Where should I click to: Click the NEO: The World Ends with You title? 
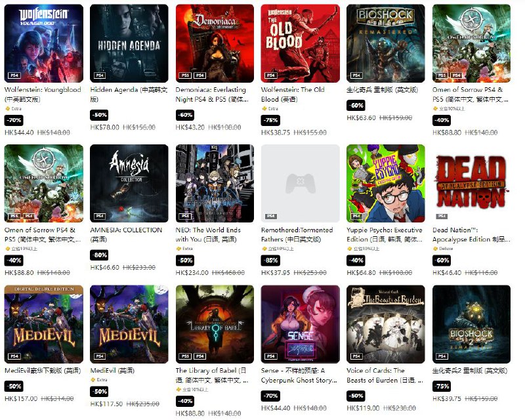[208, 235]
